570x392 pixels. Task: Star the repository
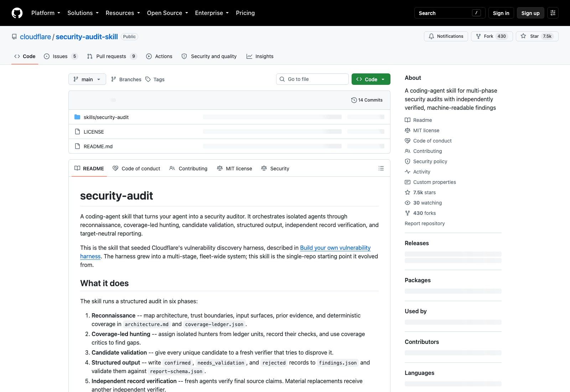[x=537, y=36]
